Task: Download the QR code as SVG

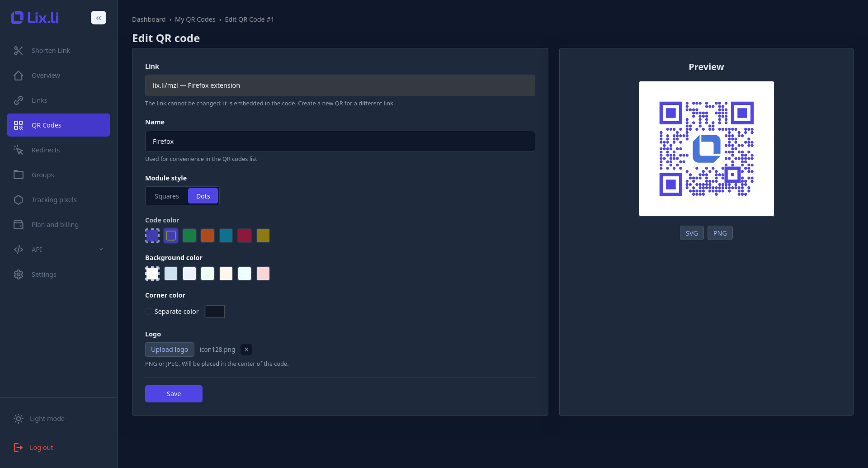Action: click(692, 233)
